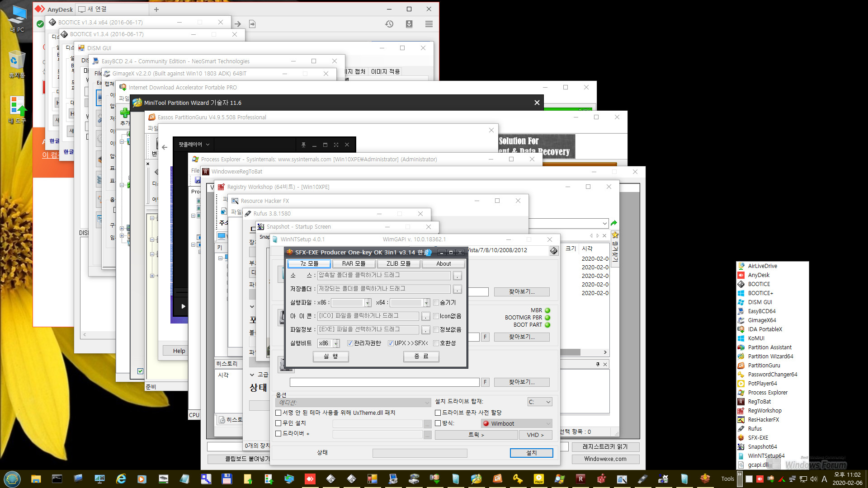Open the About tab in SFX-EXE Producer
Viewport: 868px width, 488px height.
pyautogui.click(x=443, y=264)
